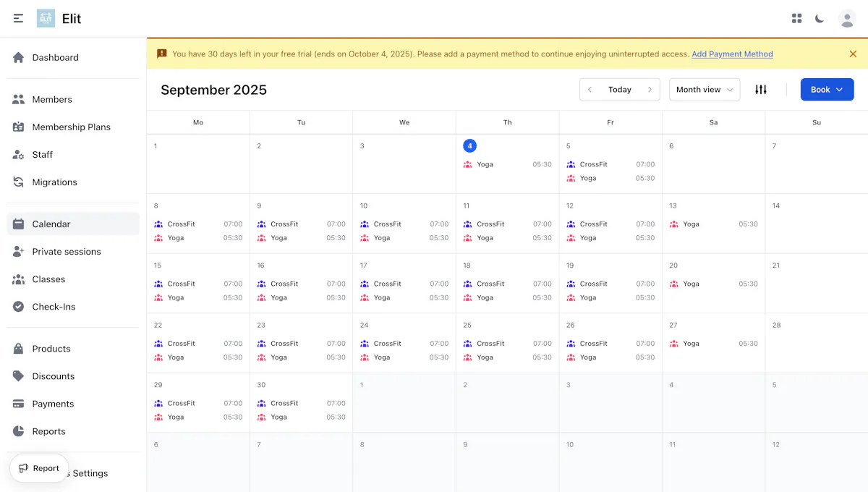Jump to Today in the calendar

620,90
